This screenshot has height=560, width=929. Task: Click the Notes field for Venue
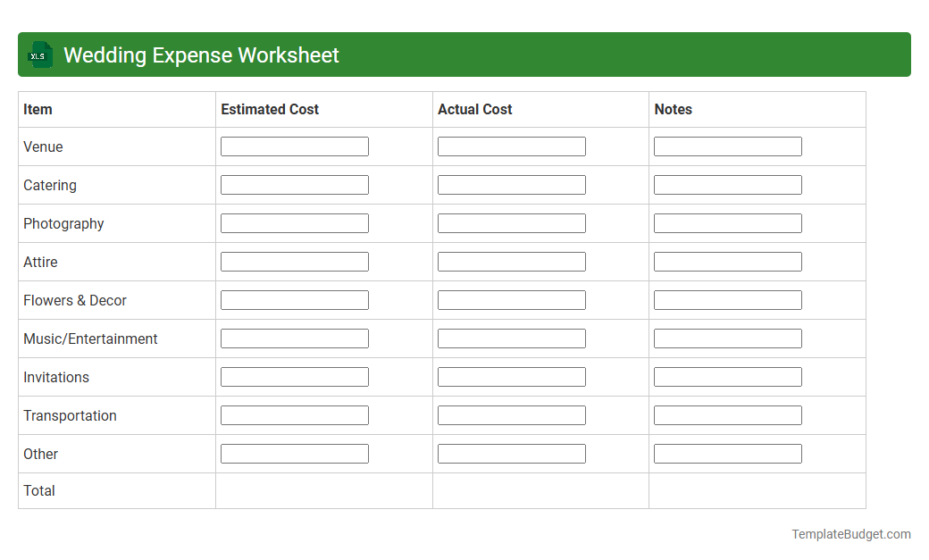[x=727, y=146]
